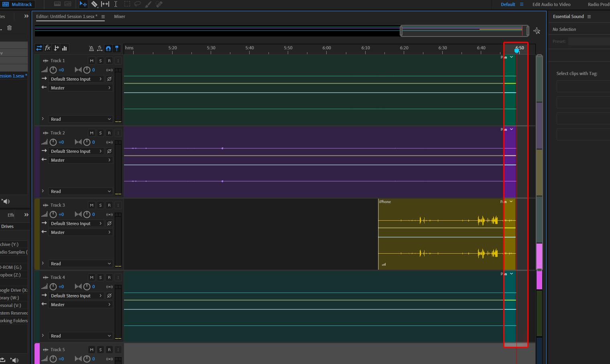The height and width of the screenshot is (364, 610).
Task: Show Inputs/Outputs track controls
Action: point(39,48)
